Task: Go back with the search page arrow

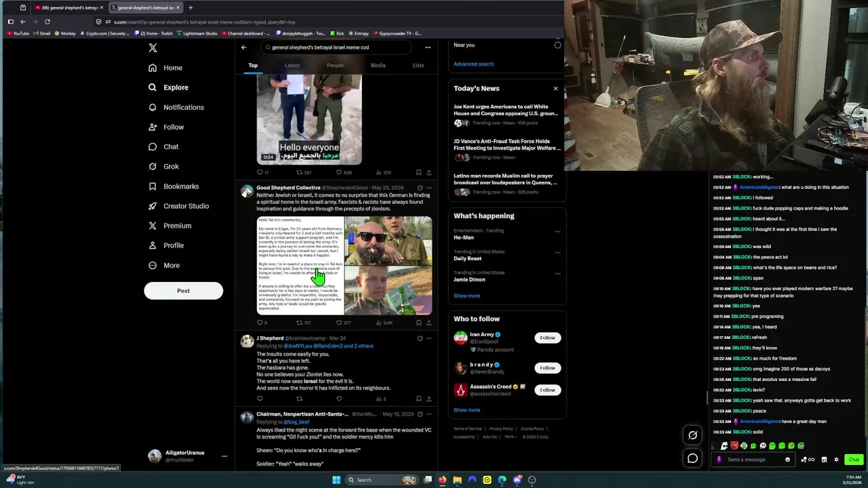Action: (x=244, y=47)
